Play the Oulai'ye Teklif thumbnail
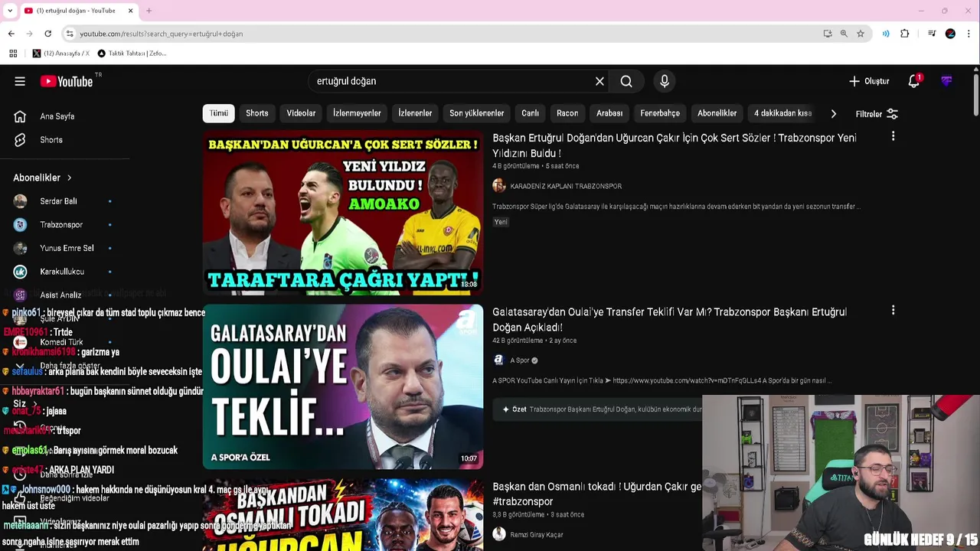Viewport: 980px width, 551px height. pos(343,386)
